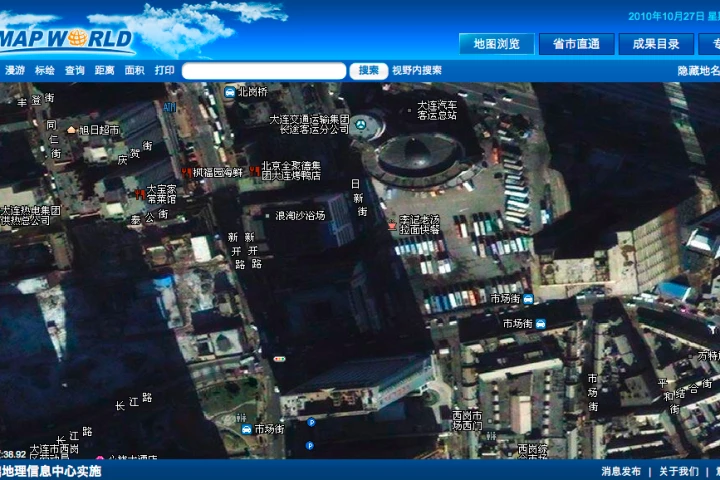Click the 大连汽车客运总站 map label
The height and width of the screenshot is (480, 720).
(x=437, y=110)
